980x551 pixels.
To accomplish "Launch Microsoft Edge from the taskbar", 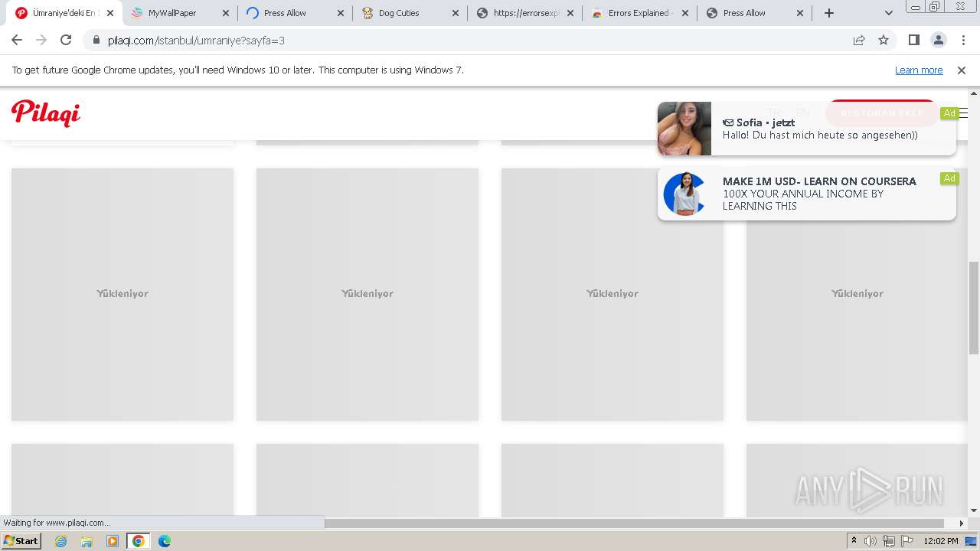I will [x=165, y=541].
